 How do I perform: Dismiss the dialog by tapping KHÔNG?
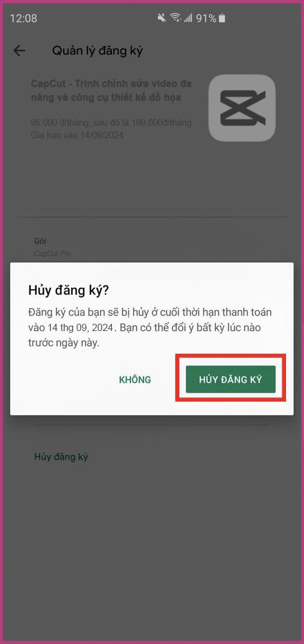click(x=135, y=379)
